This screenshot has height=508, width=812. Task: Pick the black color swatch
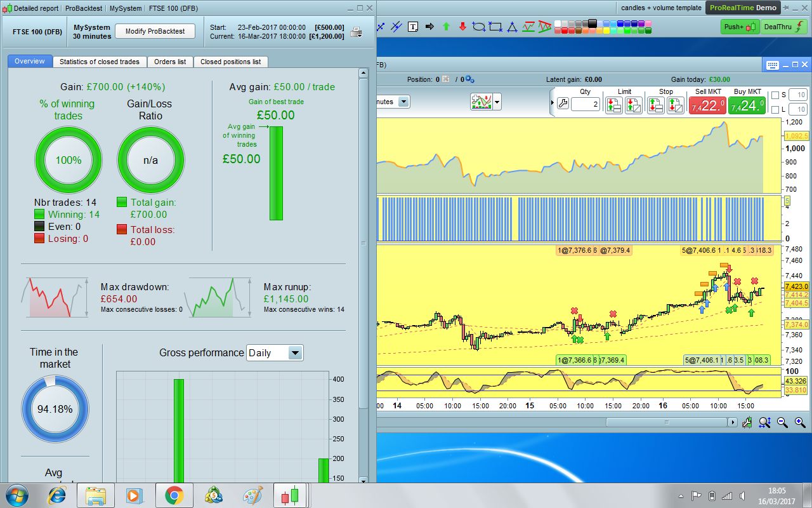593,23
